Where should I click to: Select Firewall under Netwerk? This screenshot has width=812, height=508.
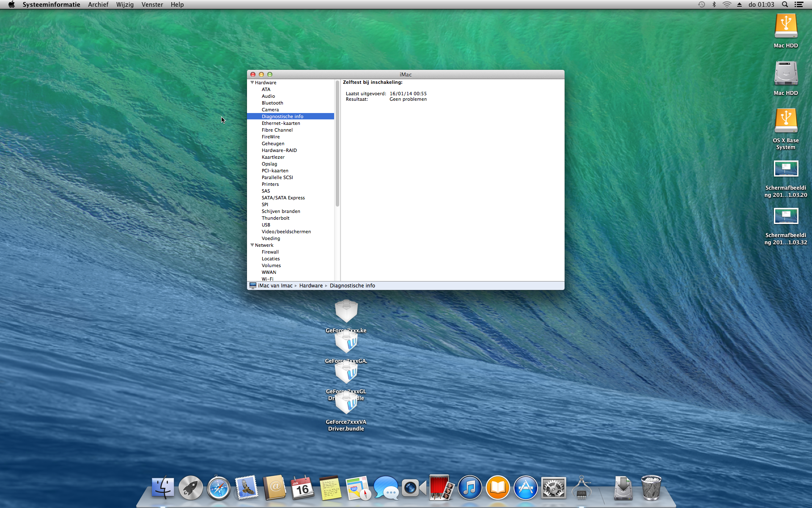pyautogui.click(x=270, y=252)
